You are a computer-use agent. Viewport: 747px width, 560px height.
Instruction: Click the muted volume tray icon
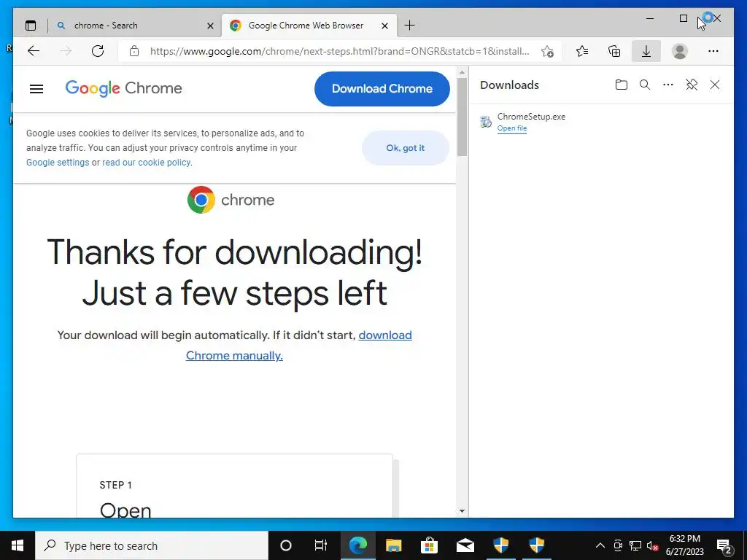(653, 545)
